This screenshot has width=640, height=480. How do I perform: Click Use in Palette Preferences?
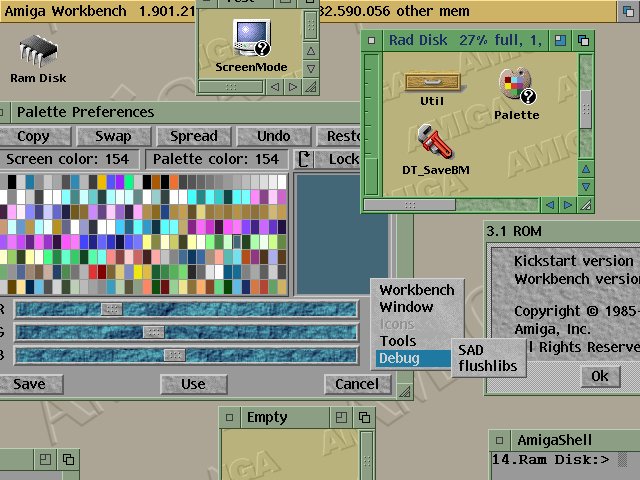point(193,384)
